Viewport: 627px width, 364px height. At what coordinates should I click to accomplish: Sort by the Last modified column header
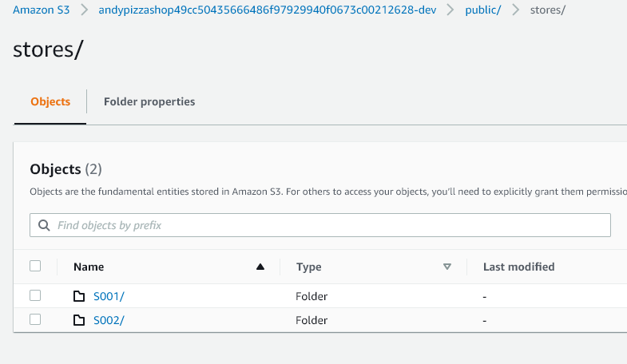(x=518, y=267)
